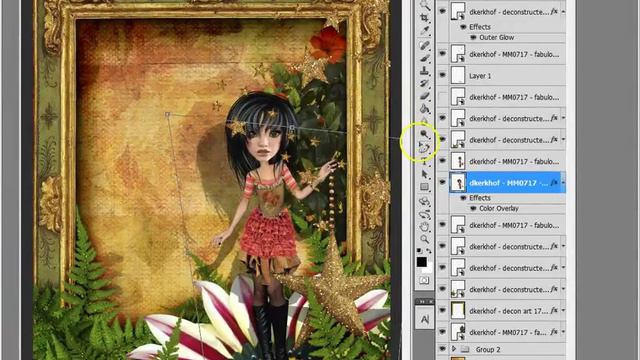Select the 'Layer 1' layer name

coord(480,76)
